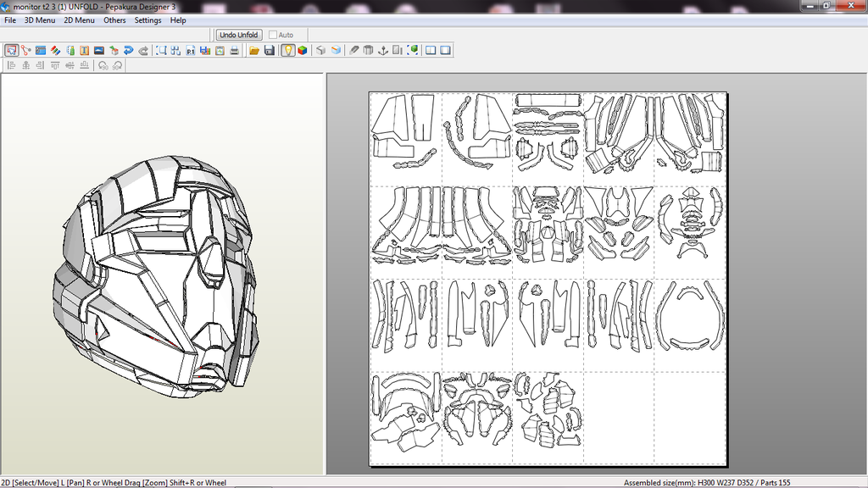Click the floppy disk save icon
The width and height of the screenshot is (868, 488).
tap(269, 51)
